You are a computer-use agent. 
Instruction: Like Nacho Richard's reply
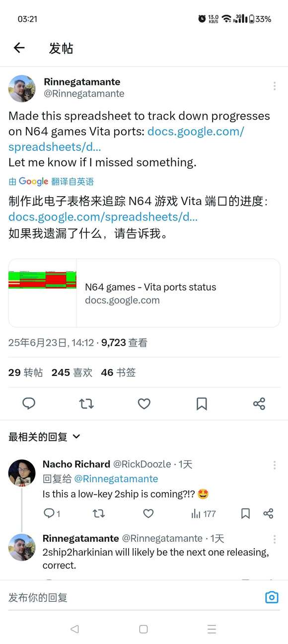[x=148, y=513]
